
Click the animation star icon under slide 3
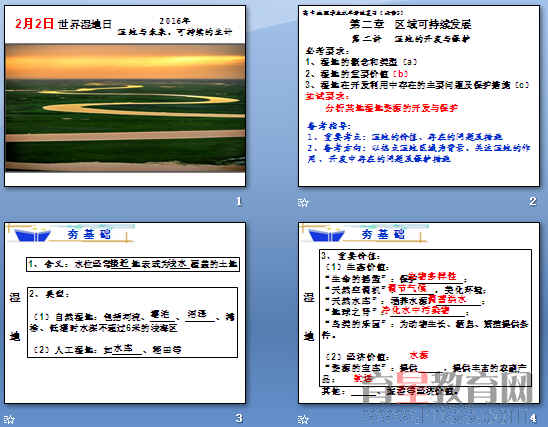tap(9, 419)
